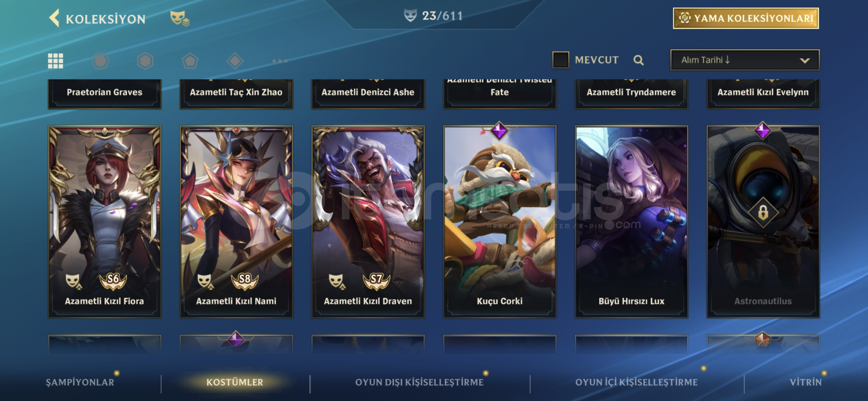
Task: Show more filters via three dots
Action: pos(280,61)
